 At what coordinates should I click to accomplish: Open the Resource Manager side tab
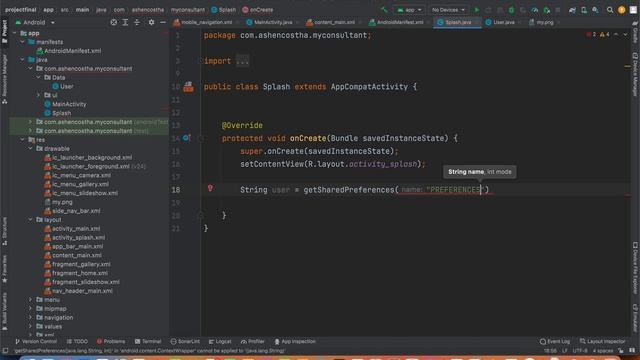(4, 79)
